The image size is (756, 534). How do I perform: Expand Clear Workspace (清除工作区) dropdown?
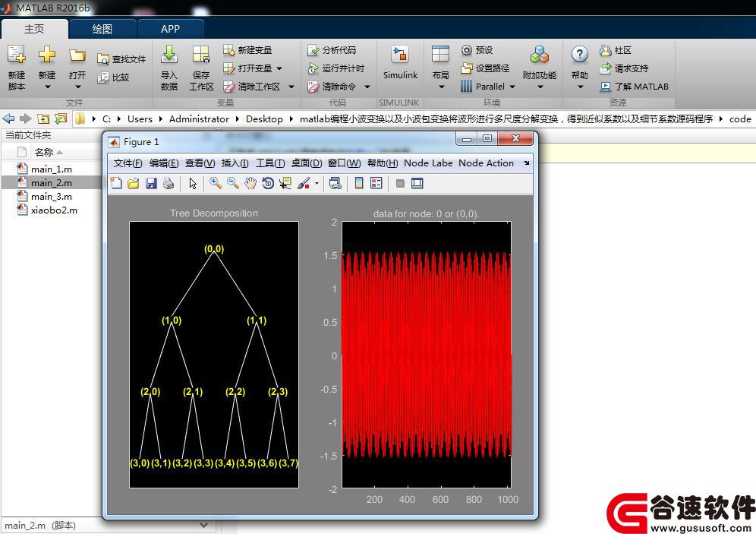click(291, 87)
